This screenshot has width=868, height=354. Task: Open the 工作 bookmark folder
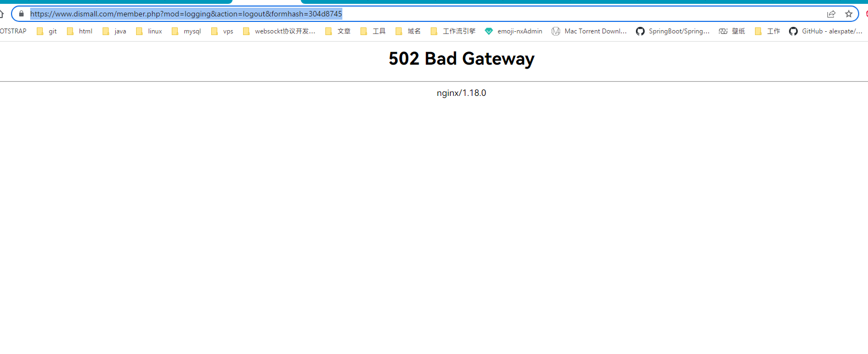767,31
